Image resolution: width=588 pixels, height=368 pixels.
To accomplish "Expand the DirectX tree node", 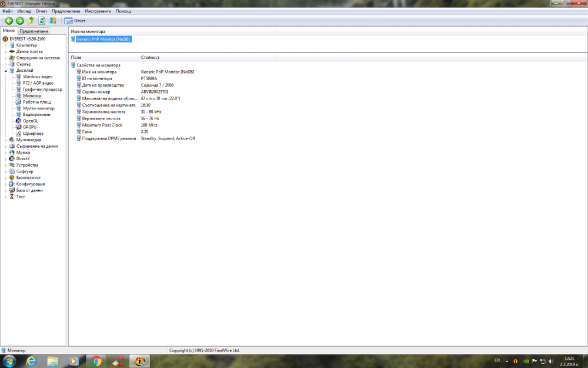I will [6, 159].
